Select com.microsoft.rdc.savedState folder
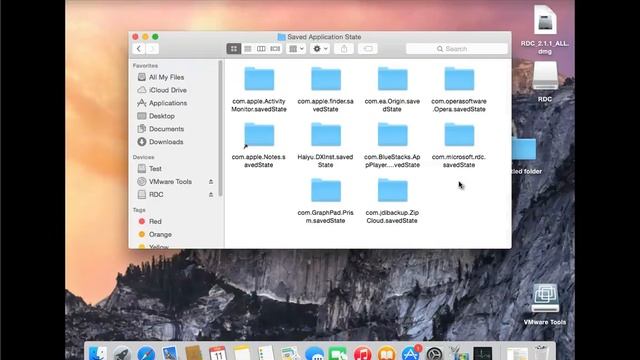This screenshot has height=360, width=640. (x=459, y=146)
